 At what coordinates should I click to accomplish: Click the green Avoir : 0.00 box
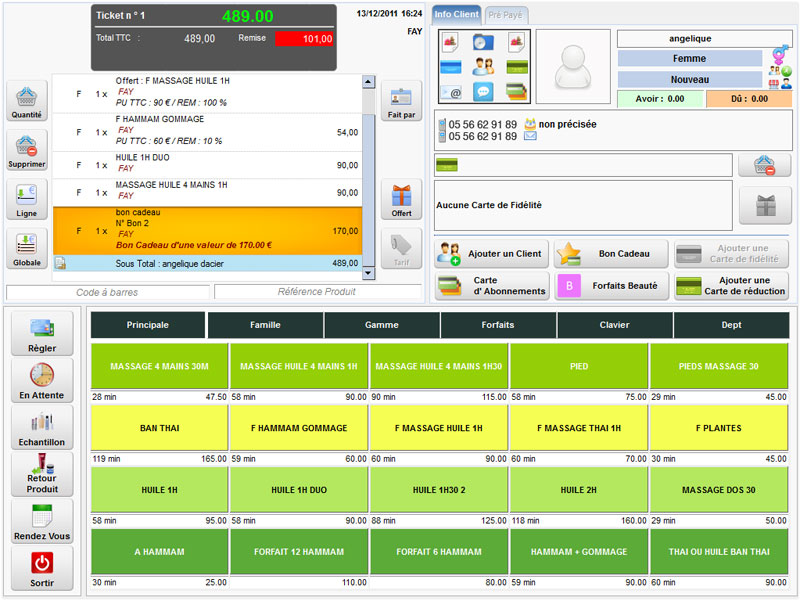pyautogui.click(x=660, y=99)
